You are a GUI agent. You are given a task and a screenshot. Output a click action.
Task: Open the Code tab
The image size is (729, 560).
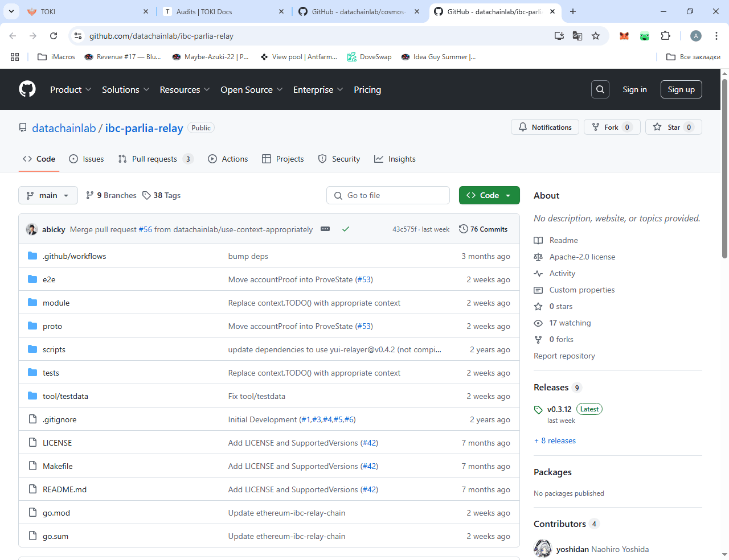(39, 159)
